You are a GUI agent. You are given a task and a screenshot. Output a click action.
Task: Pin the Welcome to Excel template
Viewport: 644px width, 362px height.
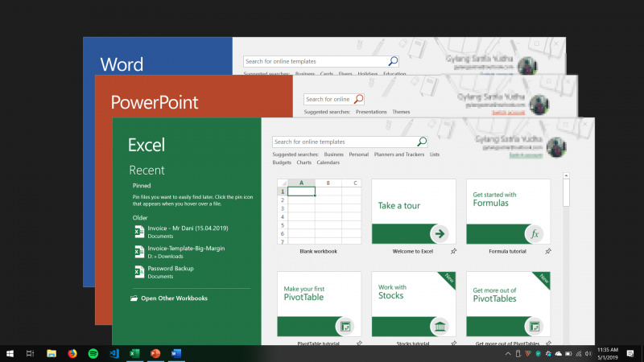click(x=453, y=251)
